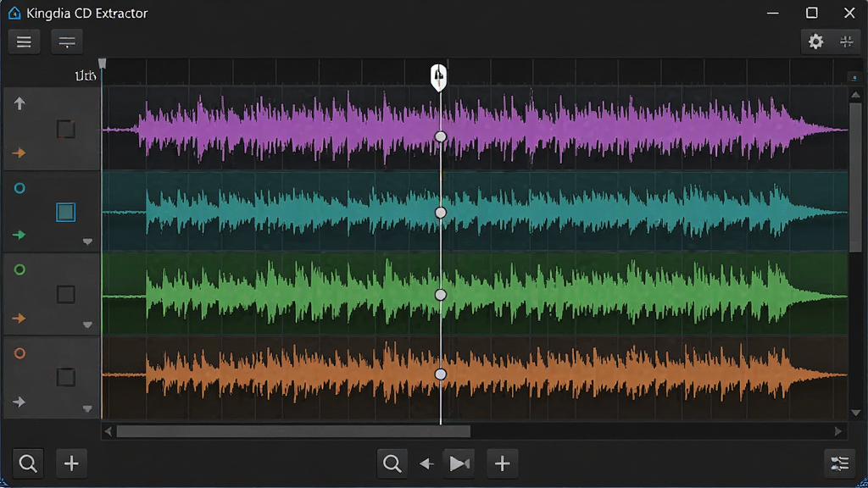Viewport: 868px width, 488px height.
Task: Toggle the purple track checkbox
Action: tap(66, 130)
